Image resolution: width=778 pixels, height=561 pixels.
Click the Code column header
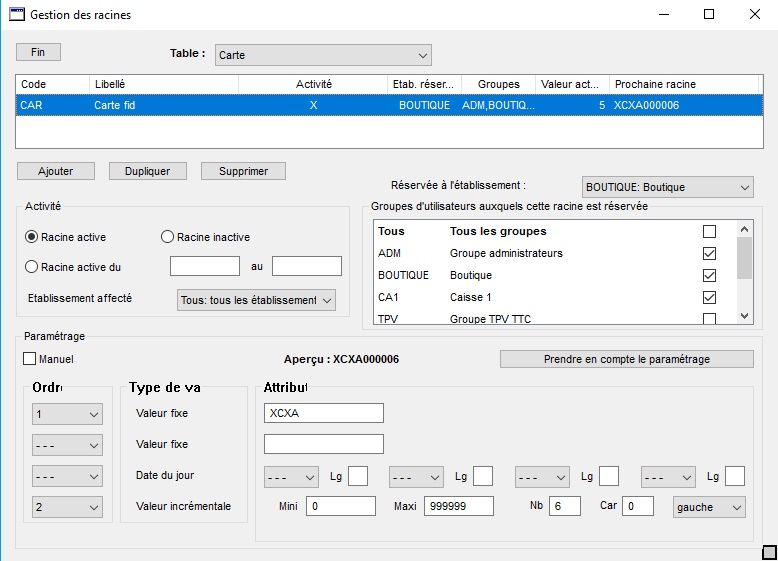click(53, 84)
